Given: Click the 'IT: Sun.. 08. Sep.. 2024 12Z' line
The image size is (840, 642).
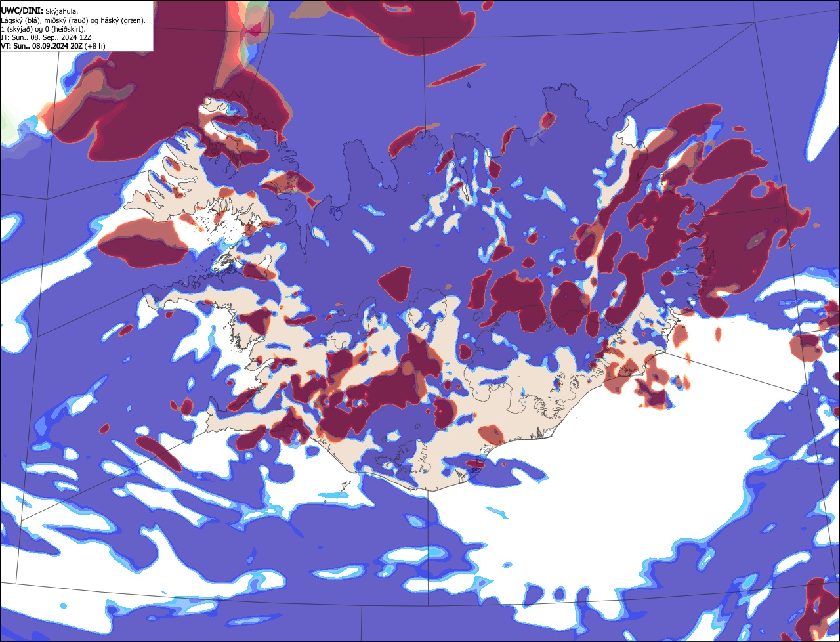Looking at the screenshot, I should (46, 38).
